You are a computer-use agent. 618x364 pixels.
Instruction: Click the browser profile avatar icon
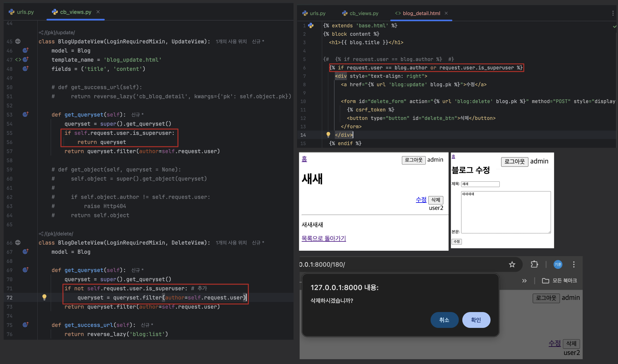click(558, 264)
